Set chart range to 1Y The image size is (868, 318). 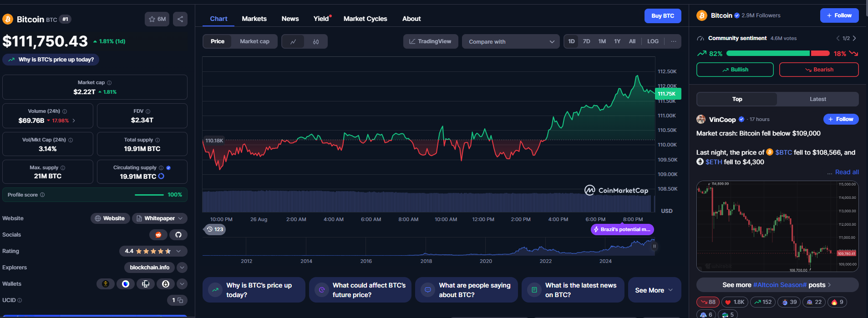[x=617, y=41]
